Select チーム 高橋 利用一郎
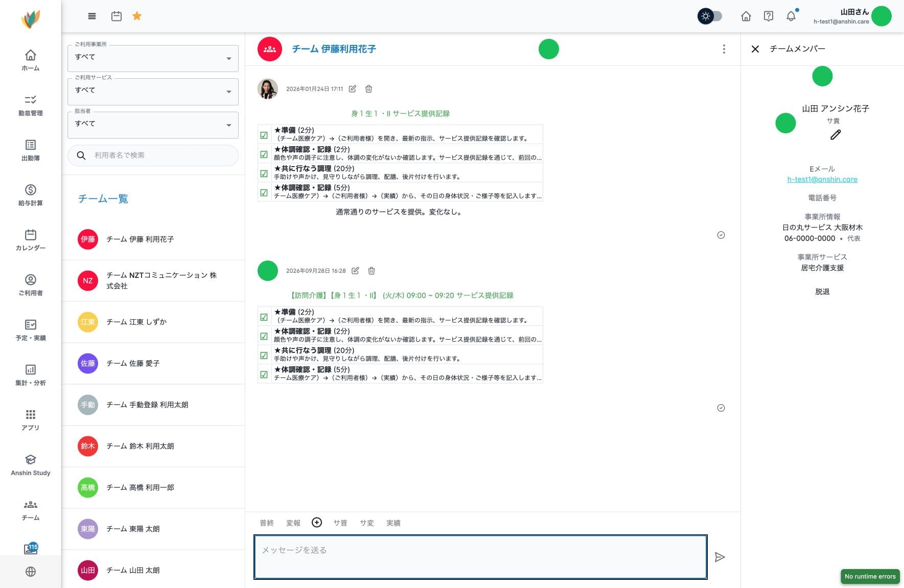Viewport: 904px width, 588px height. (153, 487)
